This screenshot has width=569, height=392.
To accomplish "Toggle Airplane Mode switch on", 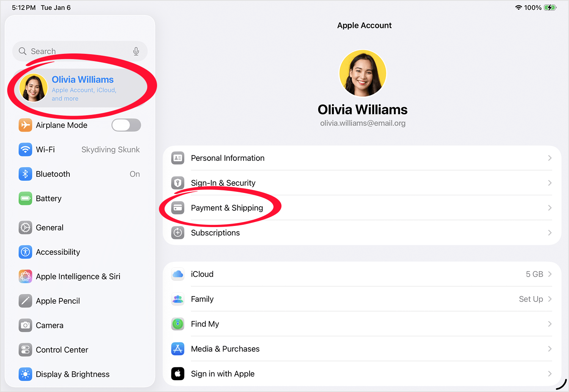I will pyautogui.click(x=126, y=125).
